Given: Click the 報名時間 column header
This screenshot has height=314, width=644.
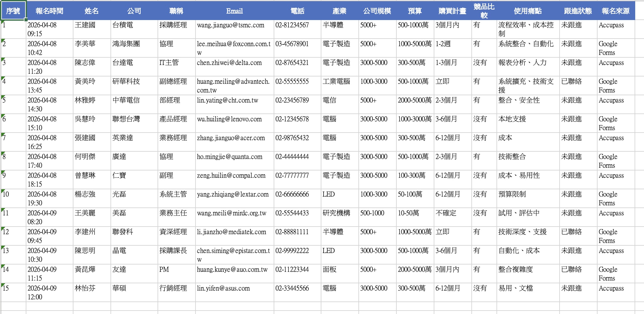Looking at the screenshot, I should point(50,11).
